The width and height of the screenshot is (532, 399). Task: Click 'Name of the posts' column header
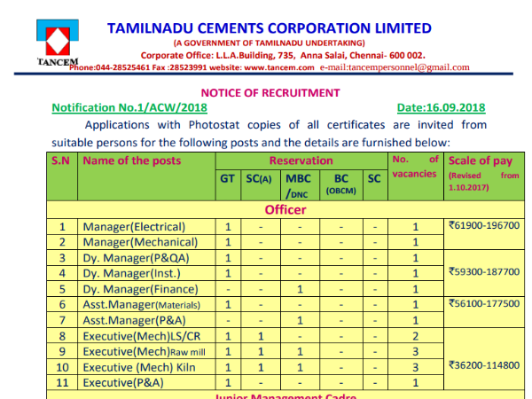tap(146, 176)
